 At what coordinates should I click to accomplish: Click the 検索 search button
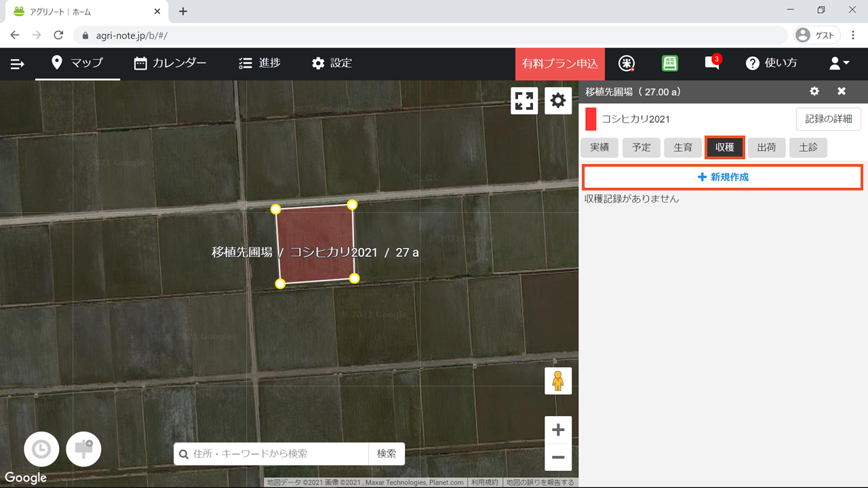[387, 453]
